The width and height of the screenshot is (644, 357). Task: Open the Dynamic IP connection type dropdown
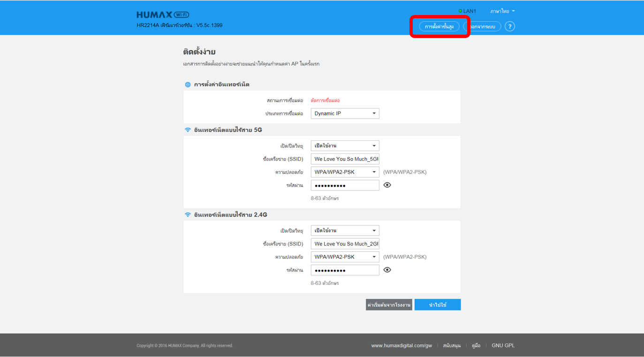345,114
